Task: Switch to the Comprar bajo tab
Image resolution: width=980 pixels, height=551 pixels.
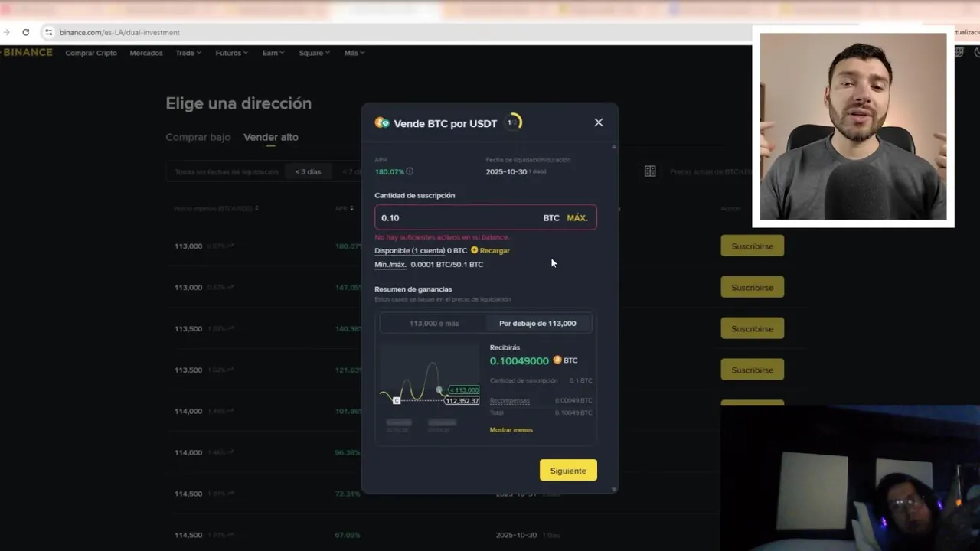Action: [198, 137]
